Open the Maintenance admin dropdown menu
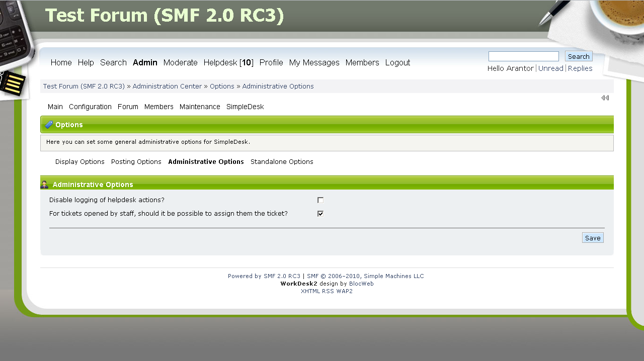Viewport: 644px width, 361px height. 200,107
